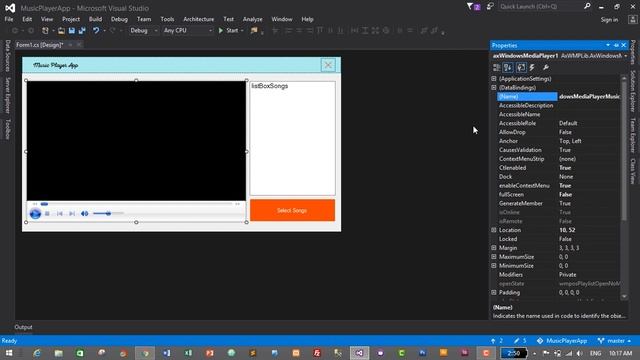
Task: Open the Solution Explorer side tab
Action: click(x=633, y=91)
